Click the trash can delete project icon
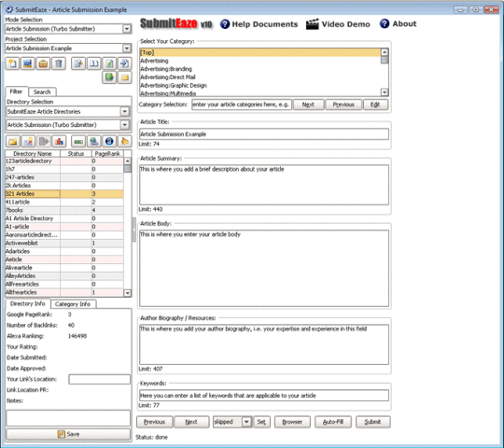This screenshot has width=504, height=448. coord(59,63)
